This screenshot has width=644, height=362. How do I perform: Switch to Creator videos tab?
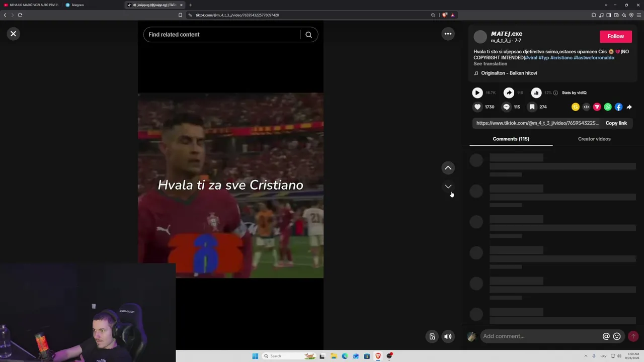[594, 139]
